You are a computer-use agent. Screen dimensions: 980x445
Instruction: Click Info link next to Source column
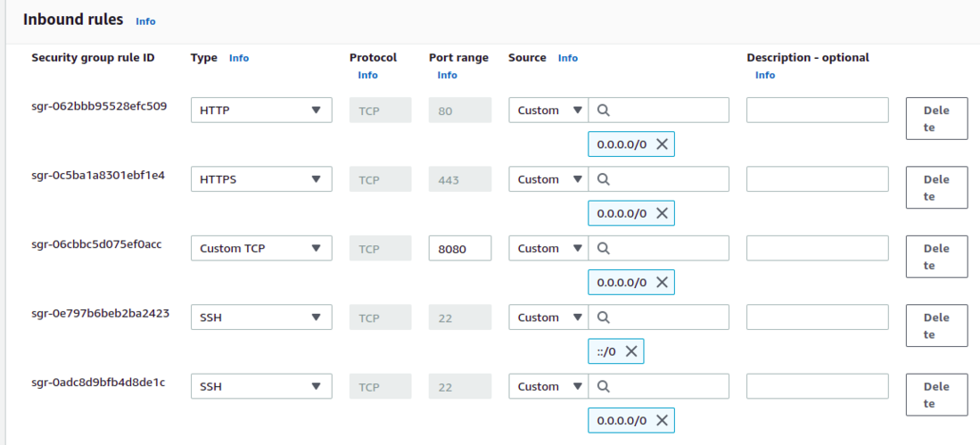[x=568, y=58]
